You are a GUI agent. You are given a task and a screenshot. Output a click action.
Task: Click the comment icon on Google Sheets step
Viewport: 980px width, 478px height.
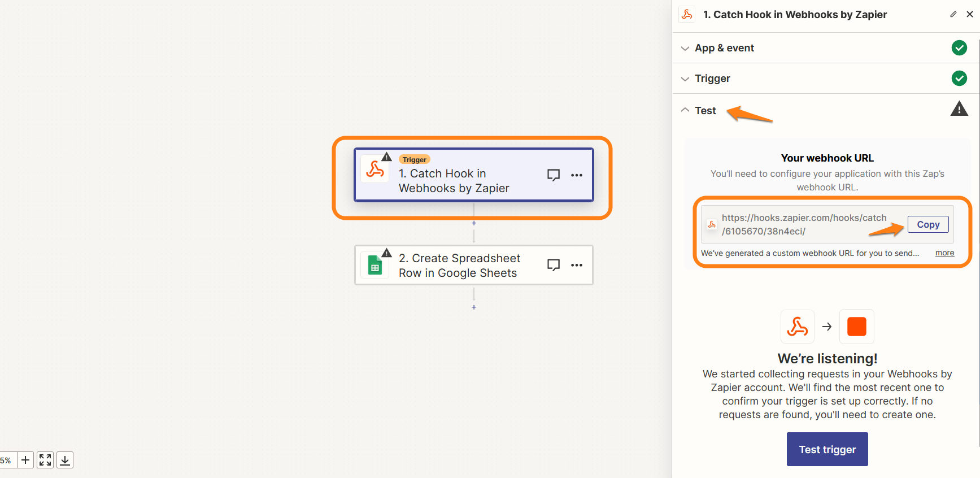coord(553,265)
